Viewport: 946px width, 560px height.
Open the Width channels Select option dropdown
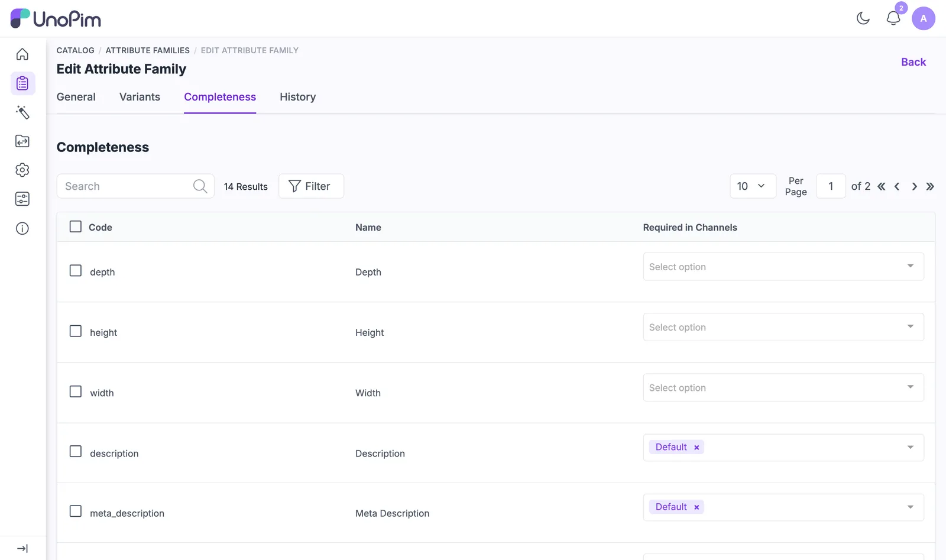783,387
